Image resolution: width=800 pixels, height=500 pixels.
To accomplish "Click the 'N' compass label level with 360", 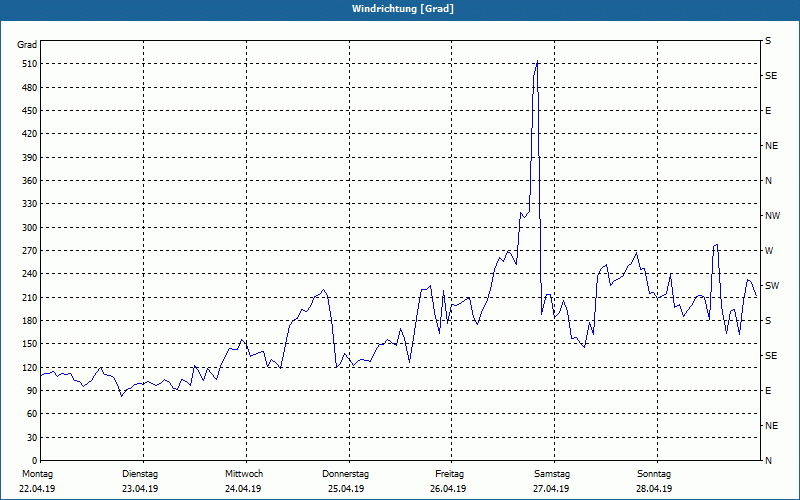I will click(x=768, y=181).
